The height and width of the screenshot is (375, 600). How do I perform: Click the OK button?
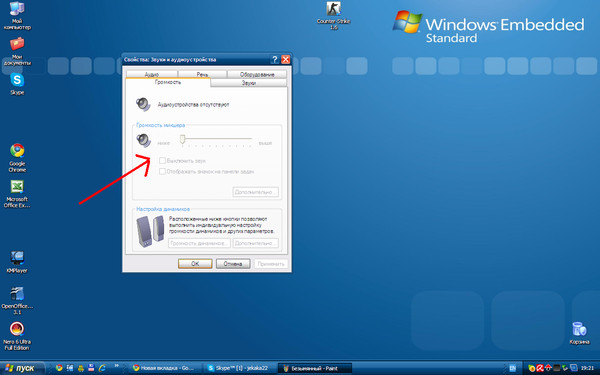(x=195, y=264)
